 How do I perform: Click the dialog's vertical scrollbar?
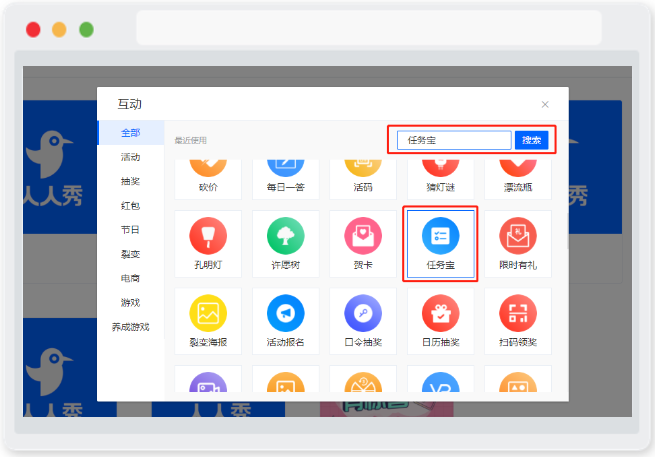pos(567,231)
